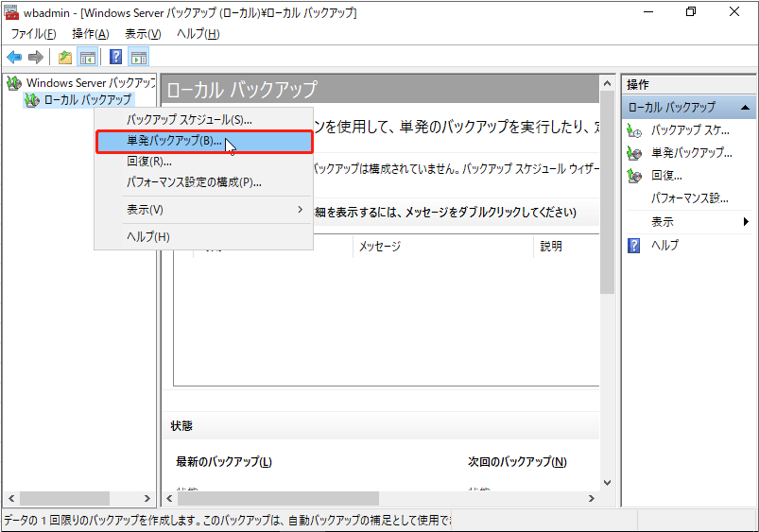This screenshot has height=532, width=759.
Task: Choose 単発バックアップ(B)... from context menu
Action: click(204, 142)
